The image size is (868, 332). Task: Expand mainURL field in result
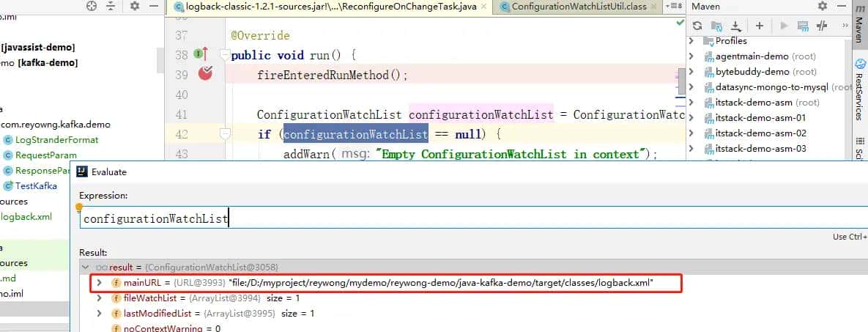click(x=99, y=283)
